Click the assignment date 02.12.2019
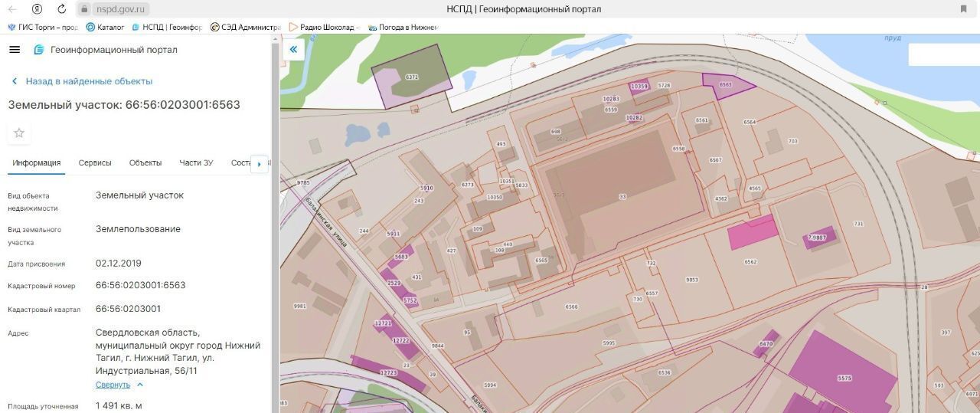The image size is (980, 413). click(119, 263)
